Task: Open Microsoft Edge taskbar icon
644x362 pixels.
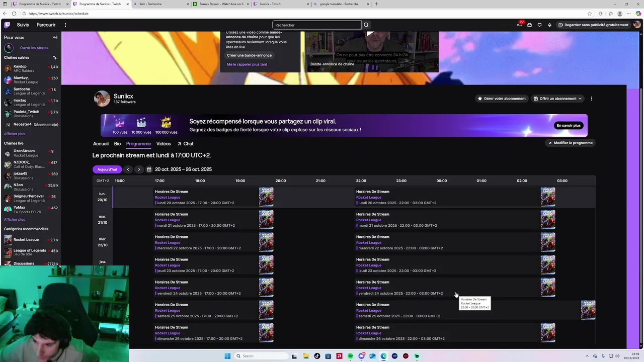Action: coord(383,356)
